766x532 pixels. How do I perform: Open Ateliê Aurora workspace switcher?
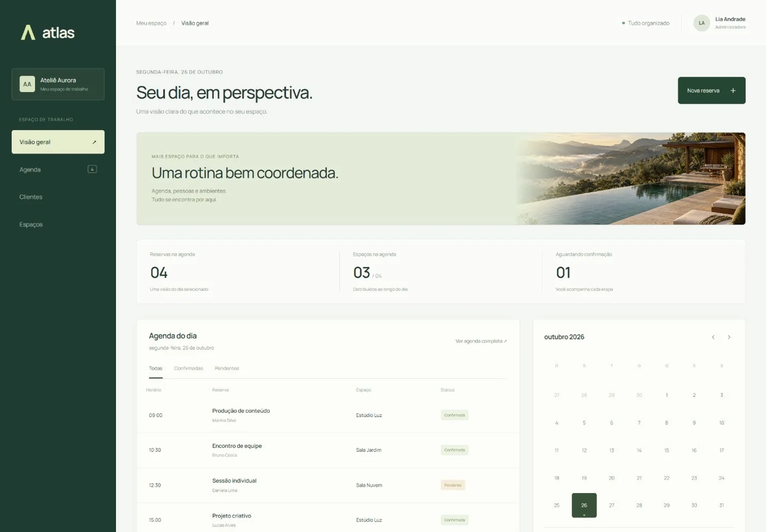pos(58,84)
